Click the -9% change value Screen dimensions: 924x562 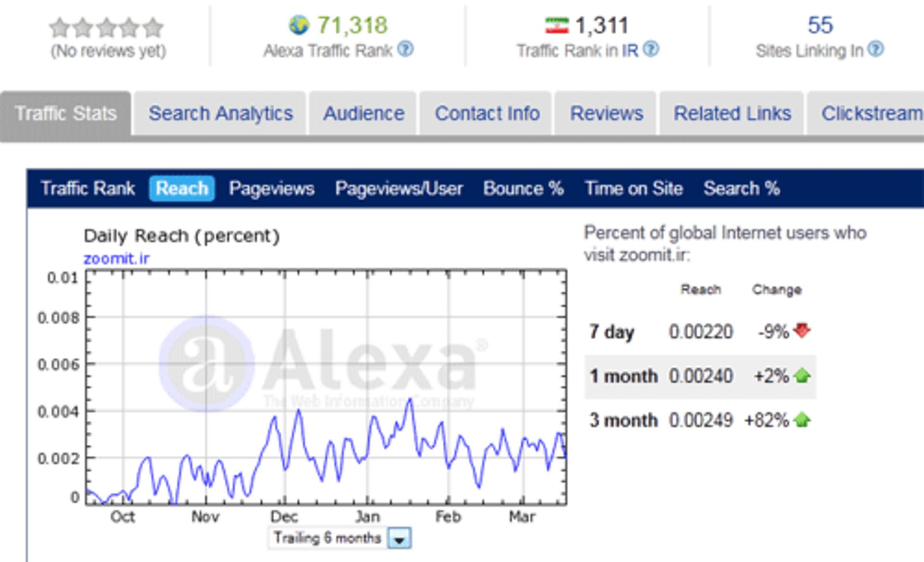click(773, 331)
